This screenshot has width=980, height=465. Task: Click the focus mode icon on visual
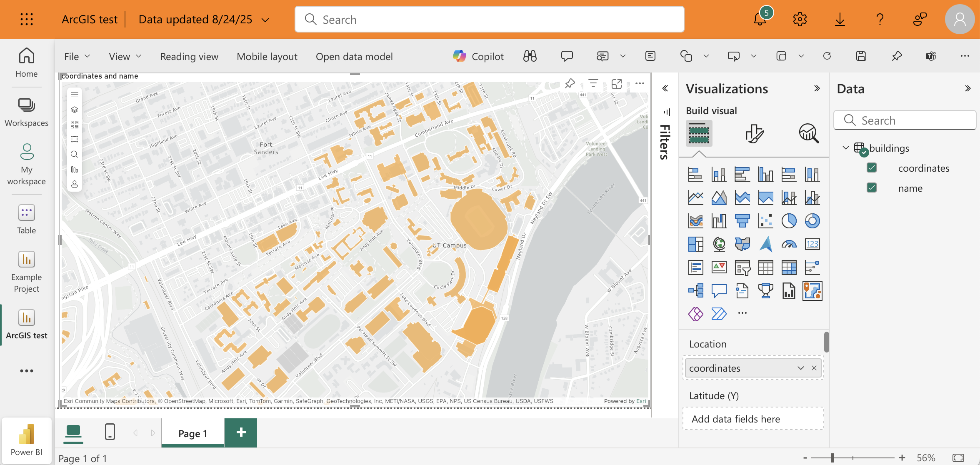tap(617, 84)
